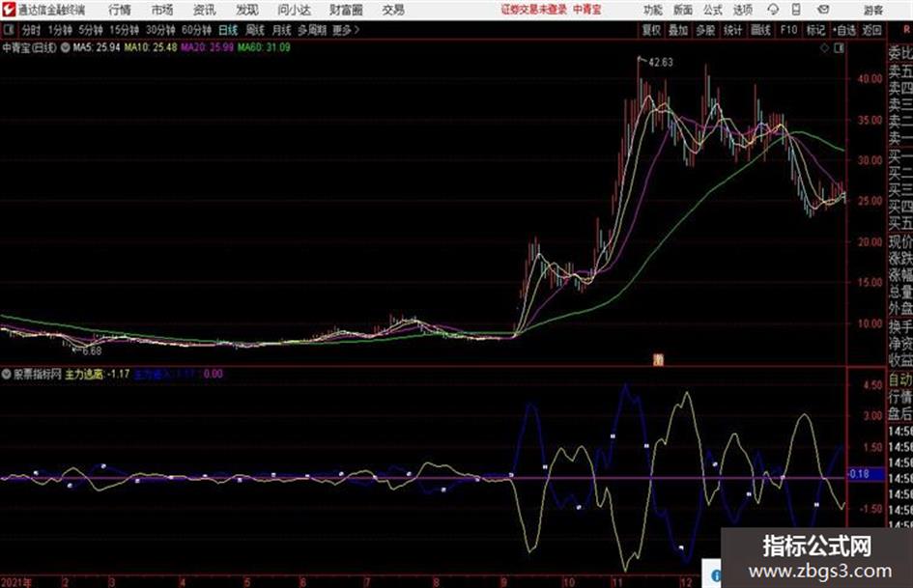Click the 叠加 overlay button
The width and height of the screenshot is (913, 588).
point(678,30)
